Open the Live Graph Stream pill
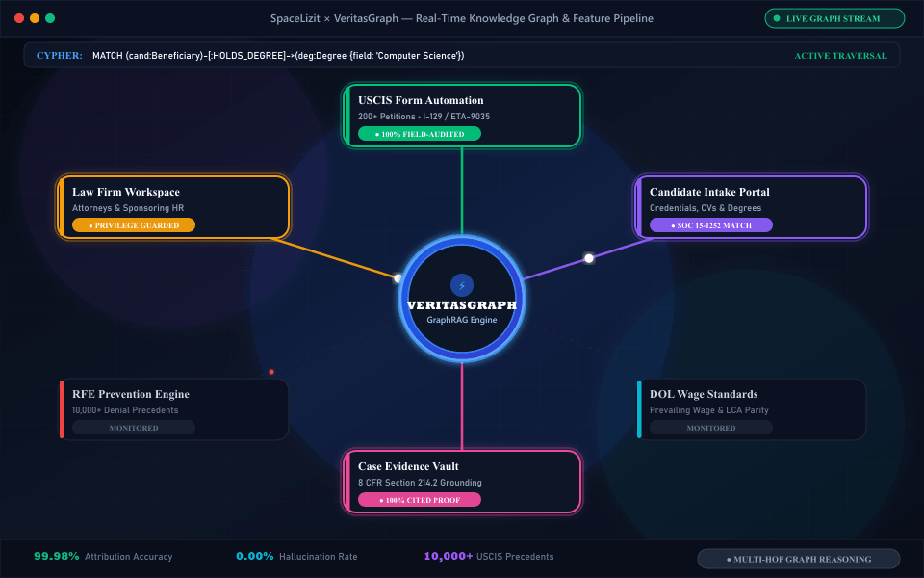 tap(834, 18)
